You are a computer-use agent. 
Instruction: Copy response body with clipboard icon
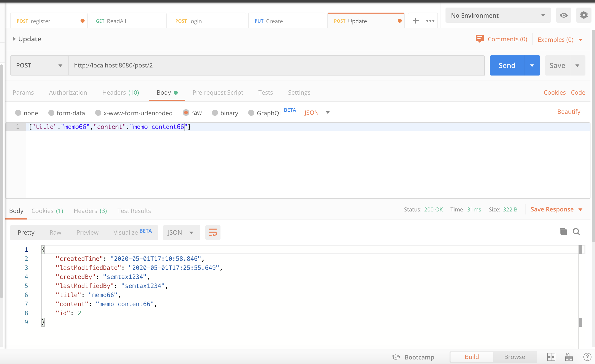(x=563, y=232)
